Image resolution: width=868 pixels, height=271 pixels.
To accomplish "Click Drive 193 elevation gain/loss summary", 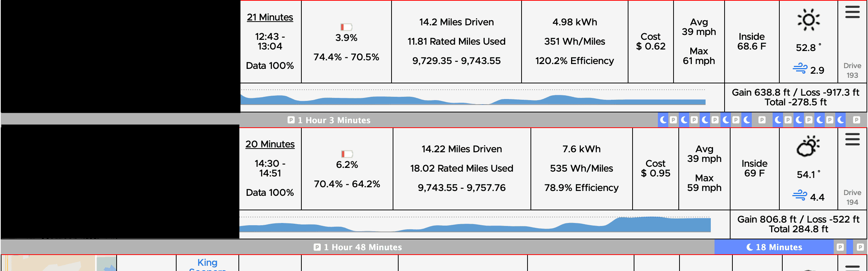I will pos(795,97).
